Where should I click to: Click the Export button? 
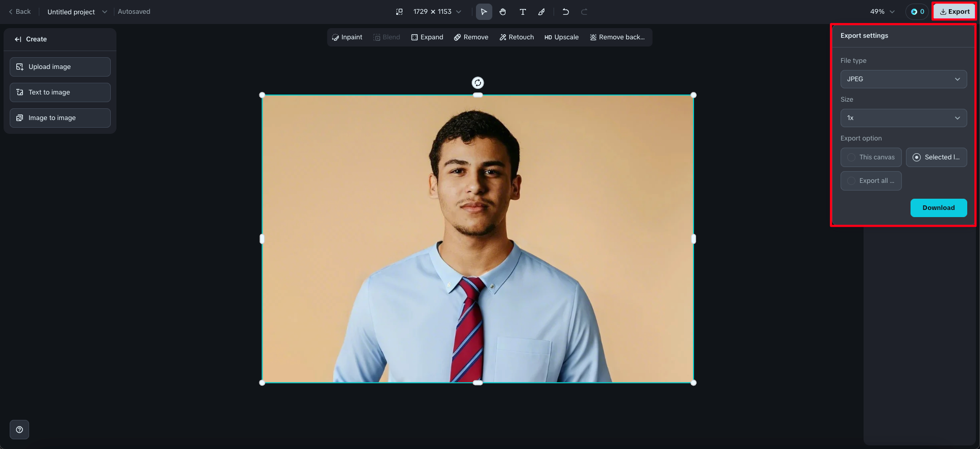954,12
